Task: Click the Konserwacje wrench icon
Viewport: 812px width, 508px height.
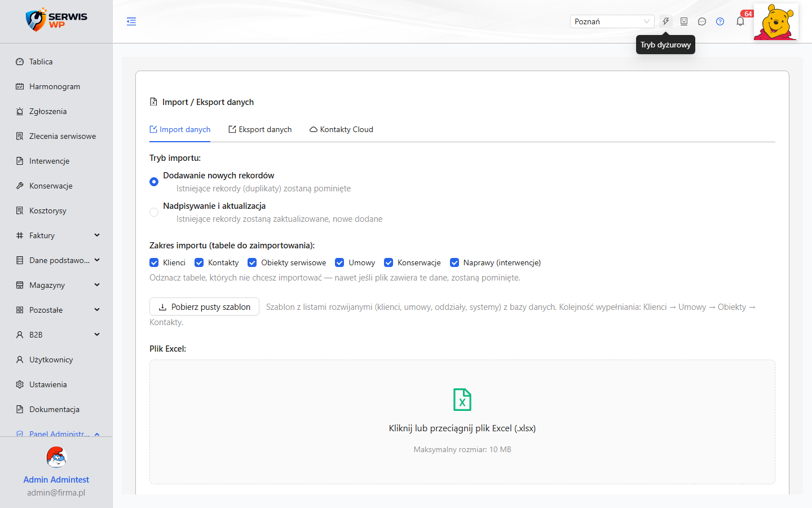Action: (20, 186)
